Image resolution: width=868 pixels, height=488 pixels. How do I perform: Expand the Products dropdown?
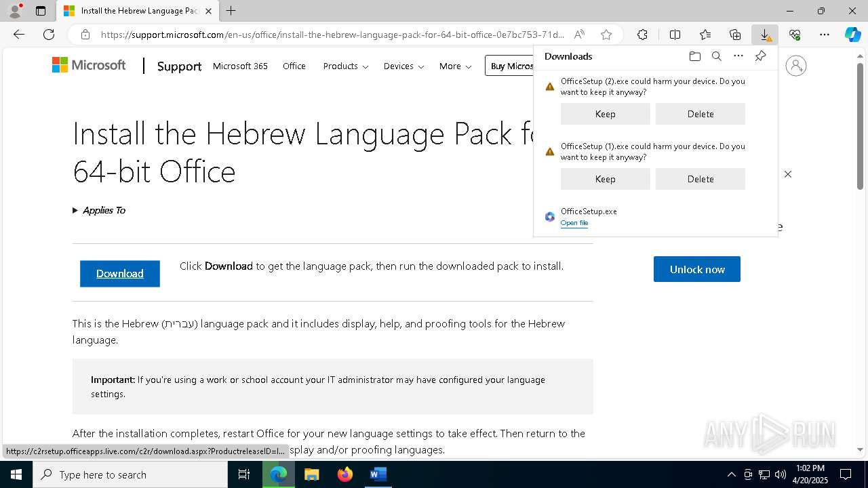(x=346, y=66)
